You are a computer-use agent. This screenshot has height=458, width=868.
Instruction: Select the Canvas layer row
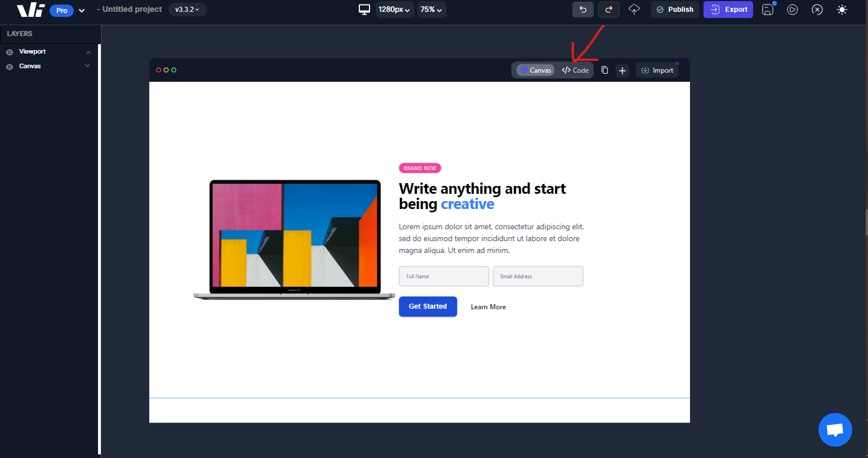click(x=49, y=66)
